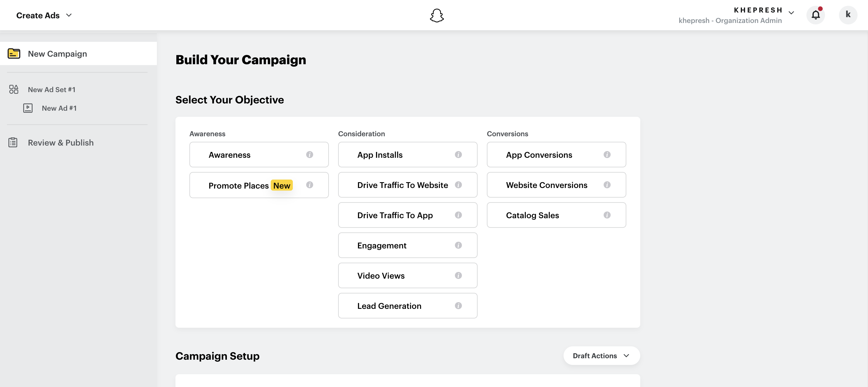This screenshot has height=387, width=868.
Task: Go to New Ad Set #1 step
Action: point(51,90)
